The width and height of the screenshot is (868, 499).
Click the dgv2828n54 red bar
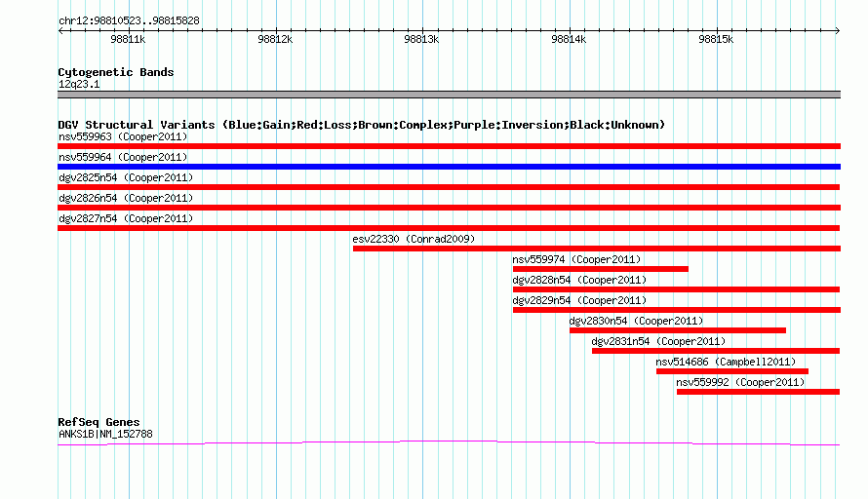point(677,289)
